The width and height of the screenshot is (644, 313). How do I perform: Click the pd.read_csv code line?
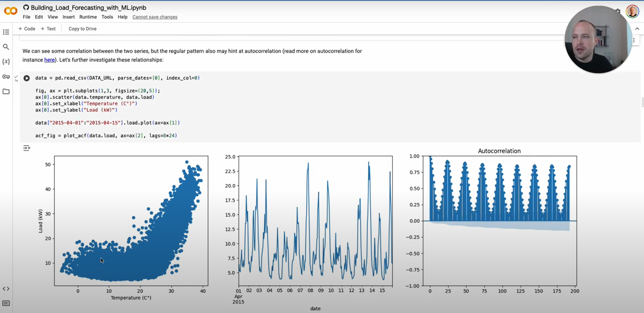click(x=118, y=78)
